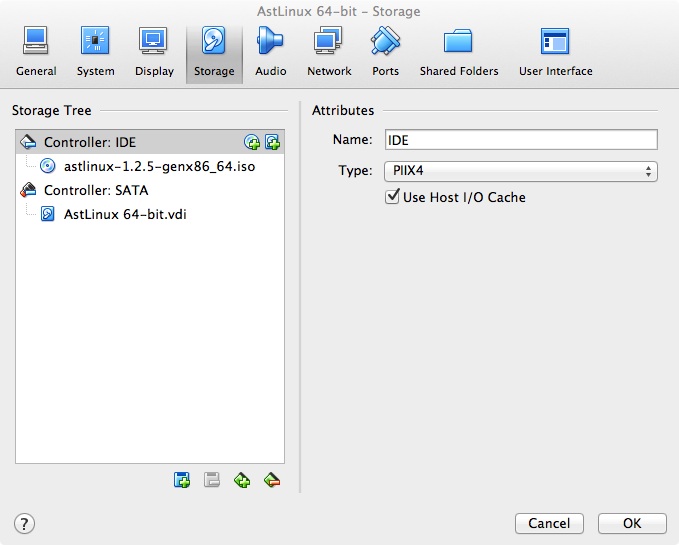Click the Remove Attachment icon
Viewport: 679px width, 545px height.
coord(272,480)
